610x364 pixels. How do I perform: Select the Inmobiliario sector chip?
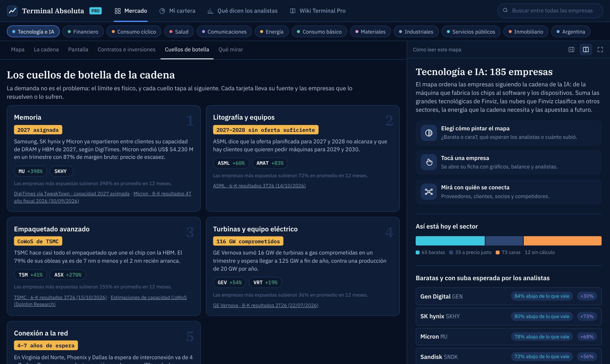(x=526, y=31)
